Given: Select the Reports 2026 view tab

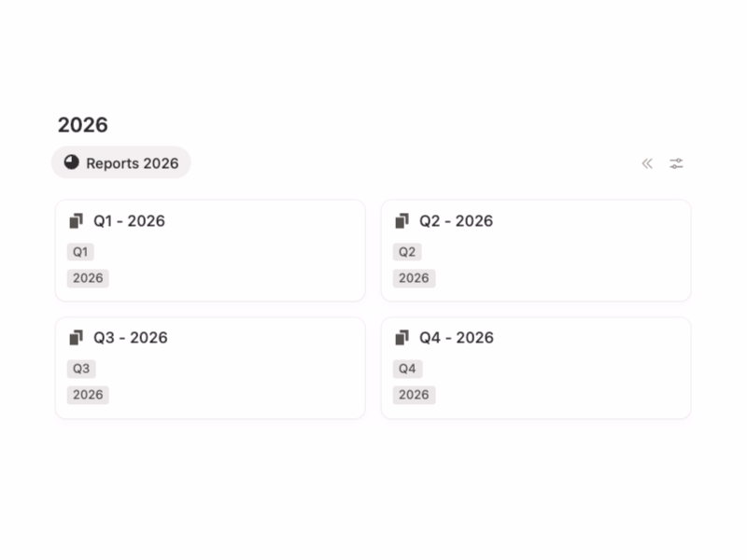Looking at the screenshot, I should click(132, 163).
